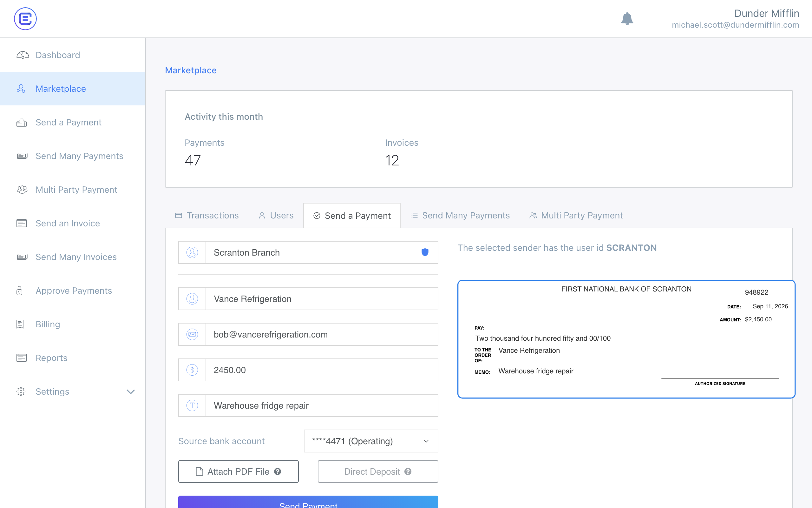This screenshot has width=812, height=508.
Task: Click the check preview image
Action: click(626, 339)
